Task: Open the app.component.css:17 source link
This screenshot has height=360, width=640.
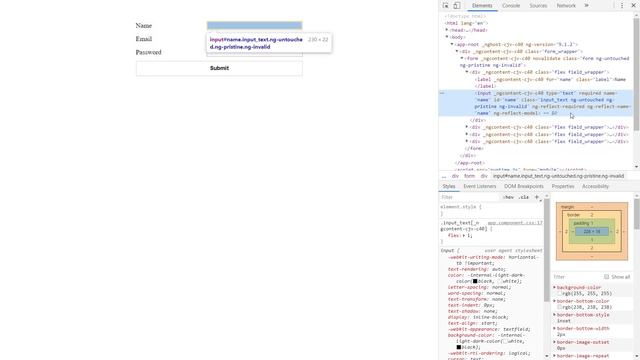Action: [x=515, y=223]
